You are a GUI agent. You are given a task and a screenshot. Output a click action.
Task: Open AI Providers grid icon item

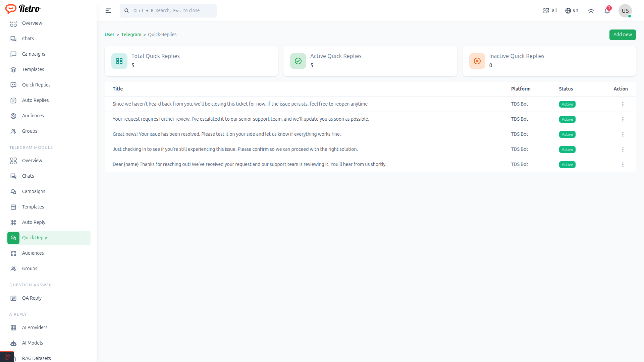13,327
